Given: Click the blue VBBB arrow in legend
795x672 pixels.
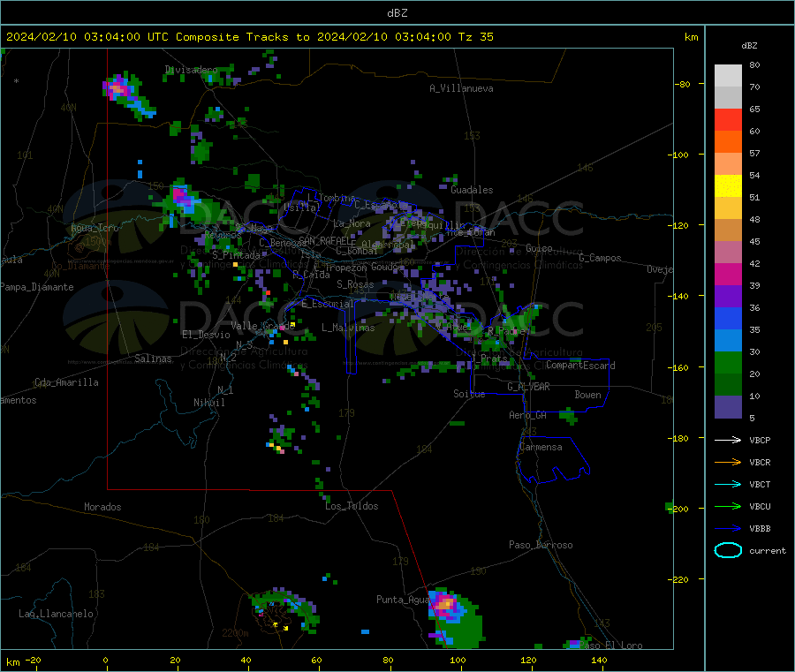Looking at the screenshot, I should (x=728, y=529).
